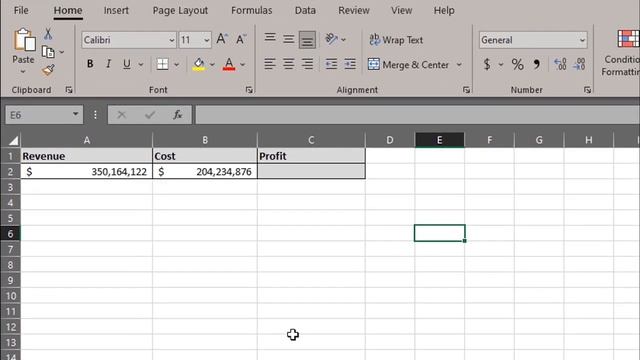This screenshot has width=640, height=360.
Task: Click inside the formula bar
Action: point(418,115)
